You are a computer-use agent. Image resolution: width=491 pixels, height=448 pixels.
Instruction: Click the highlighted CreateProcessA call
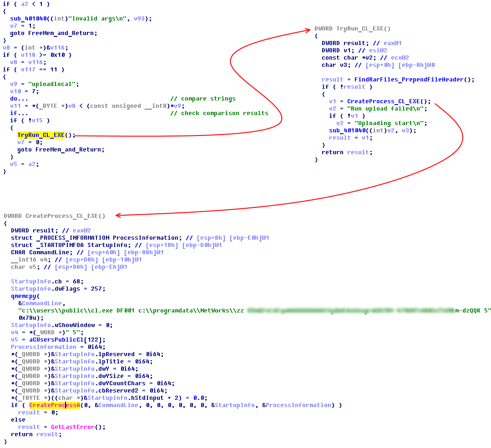54,405
